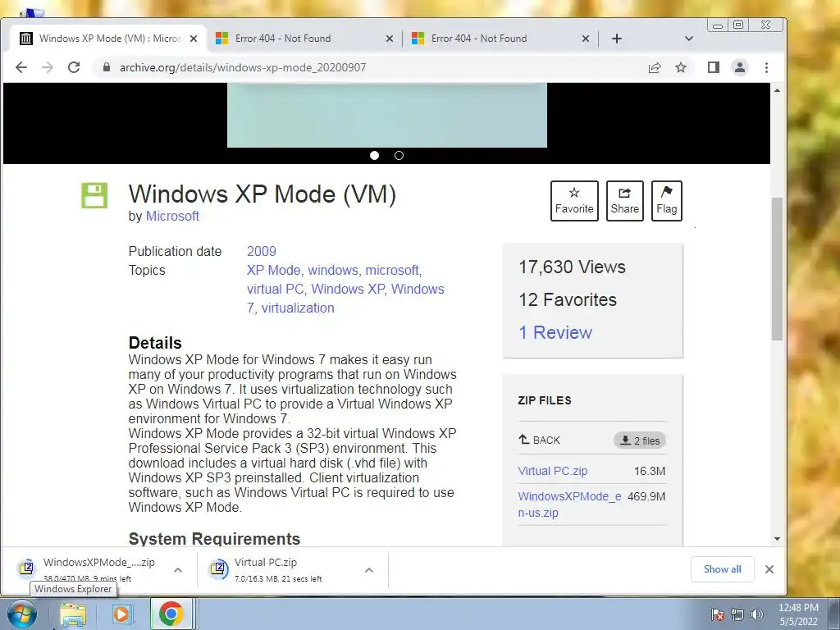Click the browser forward arrow
Viewport: 840px width, 630px height.
coord(48,67)
